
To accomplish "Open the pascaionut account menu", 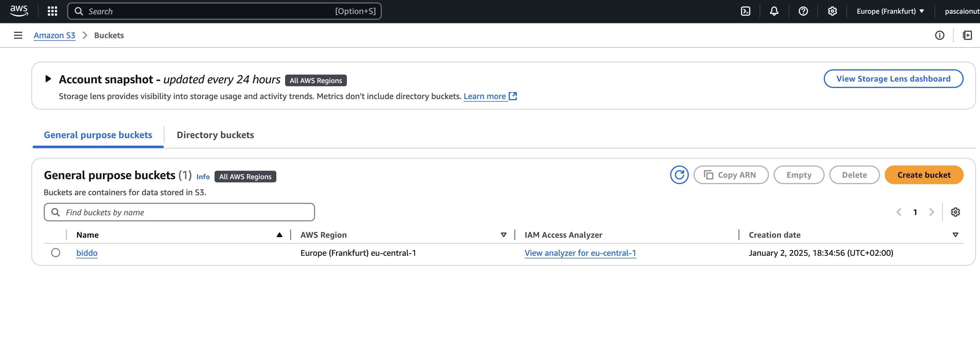I will coord(962,11).
